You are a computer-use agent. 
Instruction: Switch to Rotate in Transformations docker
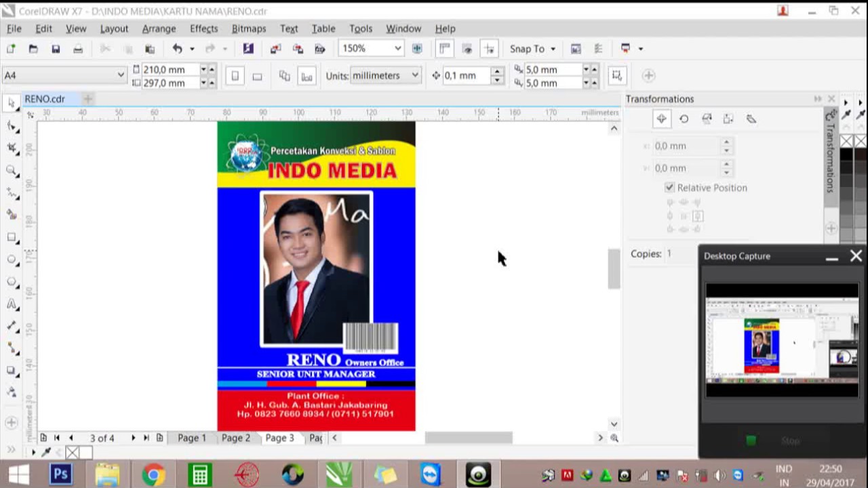point(684,119)
